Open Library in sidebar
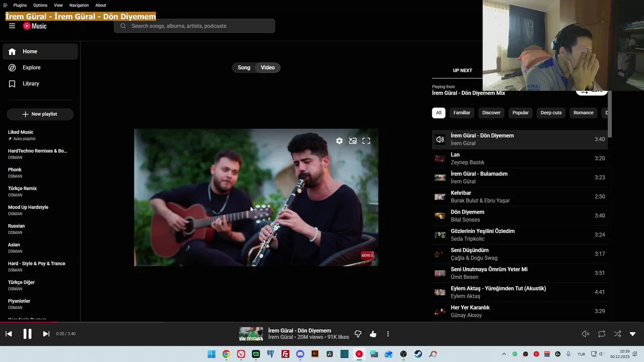This screenshot has height=362, width=644. [x=40, y=83]
